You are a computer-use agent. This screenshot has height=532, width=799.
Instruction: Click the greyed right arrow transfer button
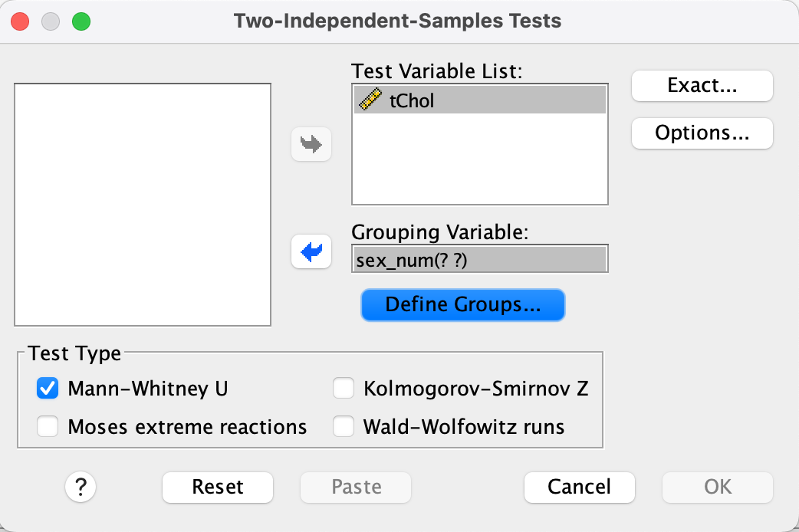311,144
